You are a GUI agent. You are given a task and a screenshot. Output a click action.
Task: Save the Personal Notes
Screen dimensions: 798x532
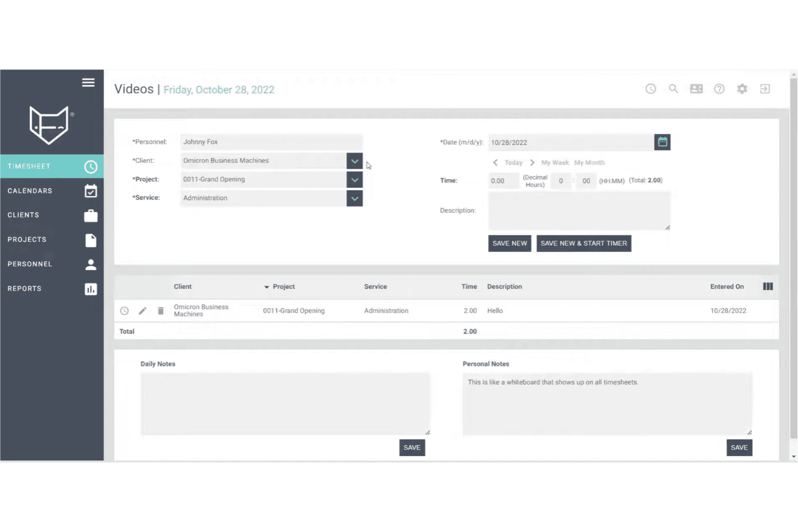[x=740, y=448]
